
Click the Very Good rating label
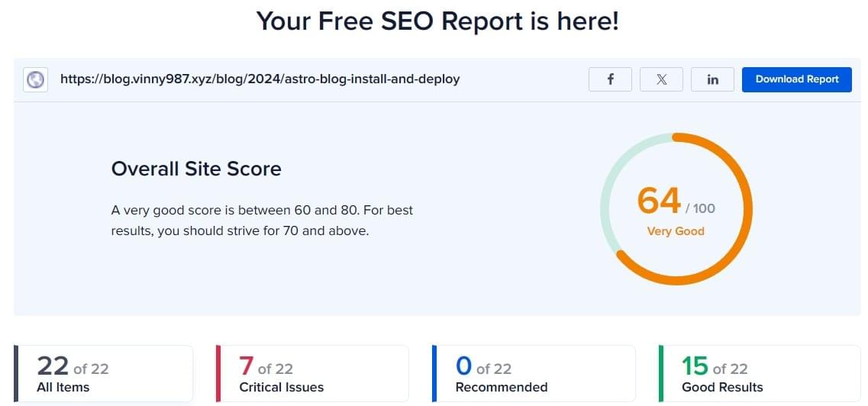(x=676, y=231)
